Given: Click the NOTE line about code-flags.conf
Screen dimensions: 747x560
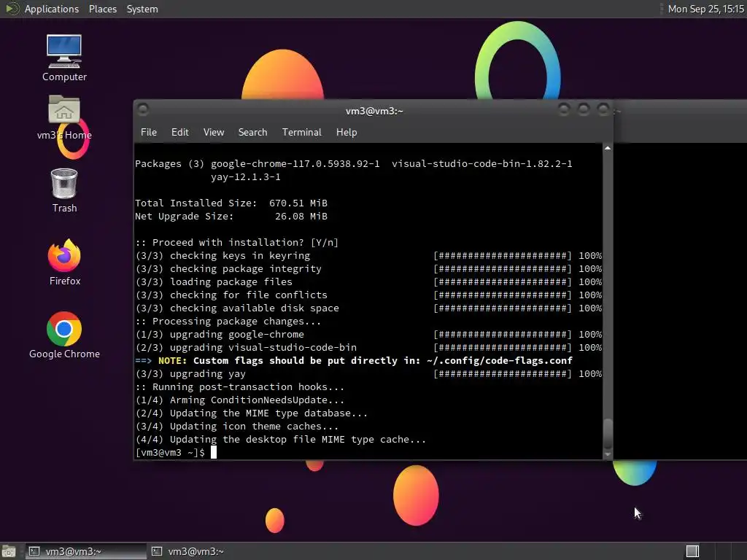Looking at the screenshot, I should pyautogui.click(x=354, y=360).
